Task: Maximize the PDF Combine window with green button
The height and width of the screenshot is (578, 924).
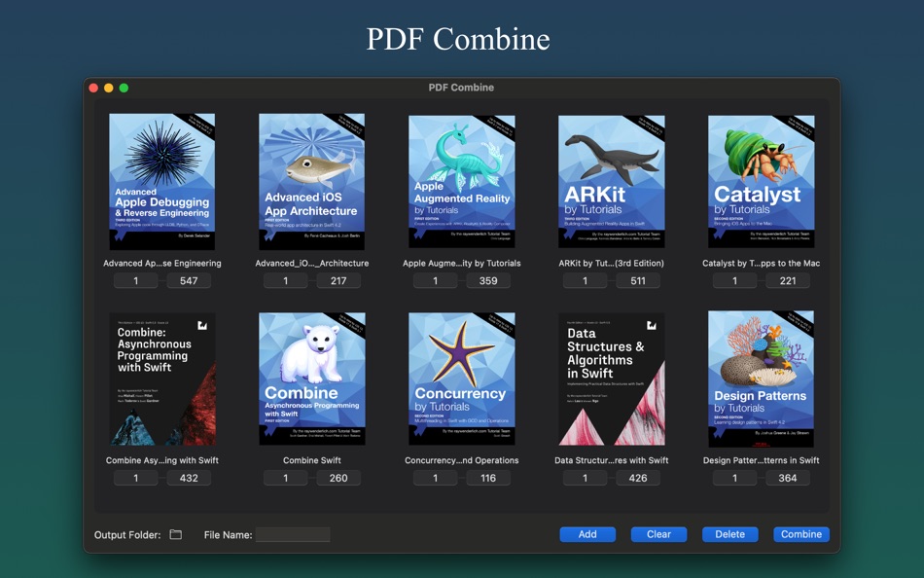Action: [124, 88]
